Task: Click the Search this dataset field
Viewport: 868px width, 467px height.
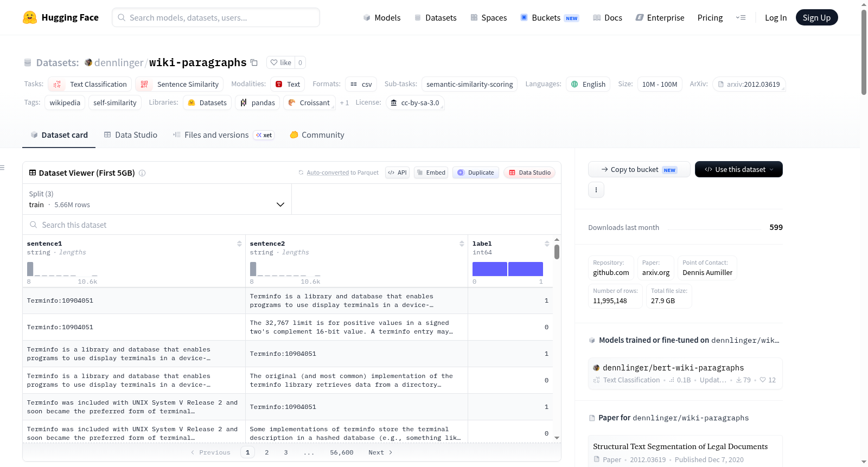Action: 292,225
